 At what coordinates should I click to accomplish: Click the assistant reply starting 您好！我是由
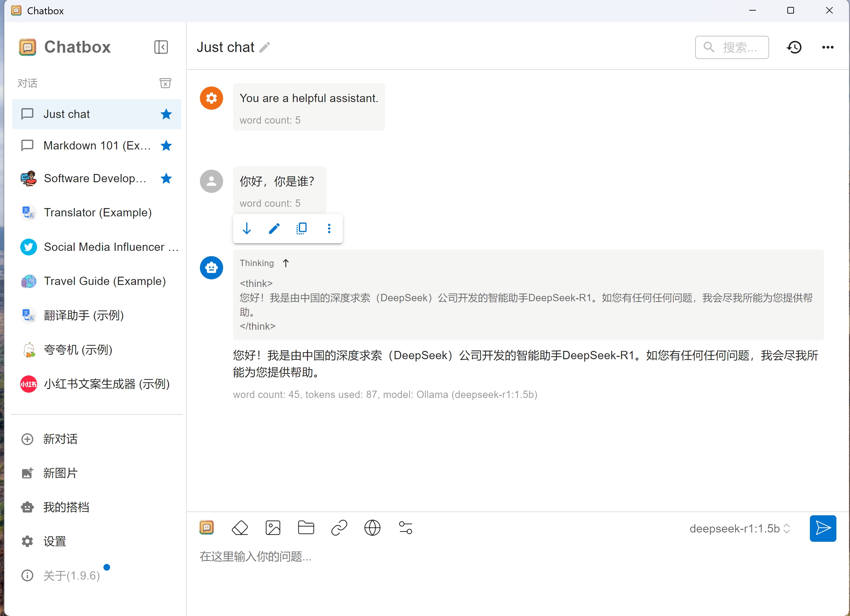click(525, 364)
